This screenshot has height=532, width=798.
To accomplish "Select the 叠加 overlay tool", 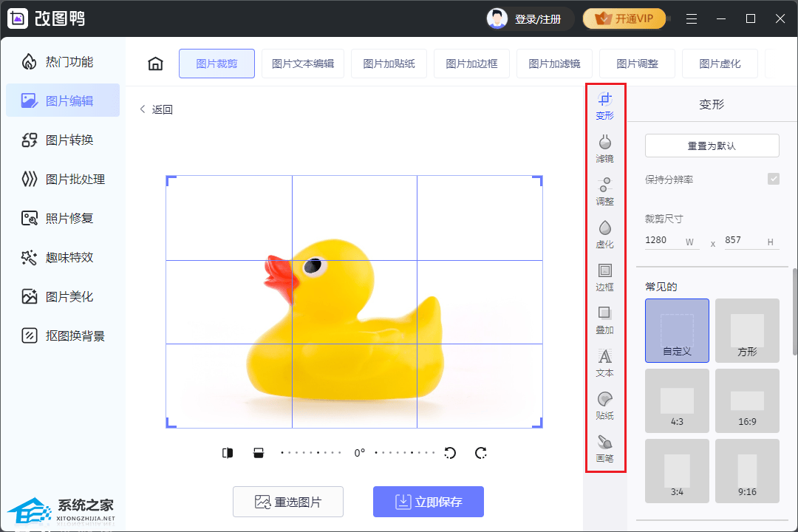I will (x=604, y=318).
